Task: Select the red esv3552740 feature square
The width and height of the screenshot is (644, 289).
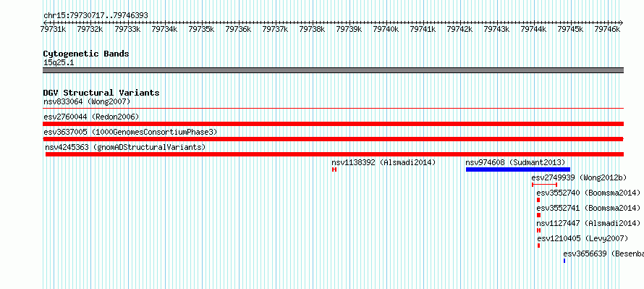Action: tap(538, 200)
